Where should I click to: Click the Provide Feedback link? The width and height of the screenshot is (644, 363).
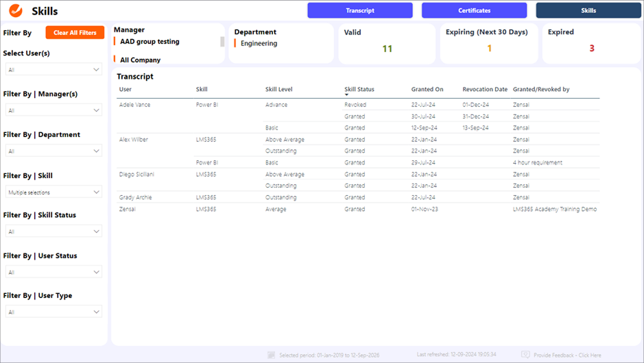pyautogui.click(x=567, y=355)
